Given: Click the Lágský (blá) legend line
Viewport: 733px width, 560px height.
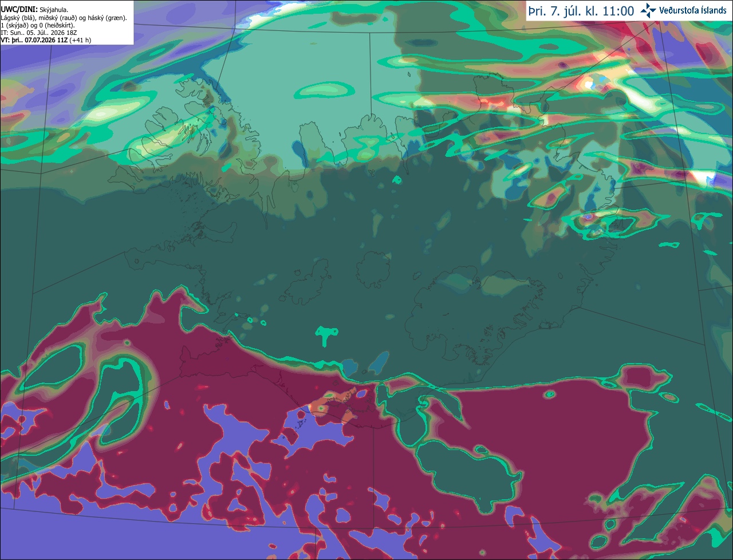Looking at the screenshot, I should (x=64, y=18).
